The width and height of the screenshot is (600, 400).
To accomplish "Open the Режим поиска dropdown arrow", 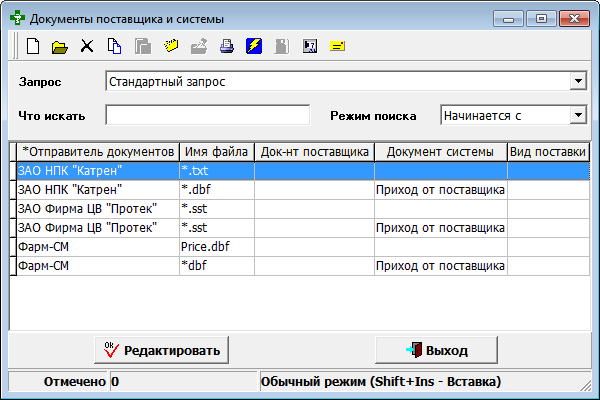I will pos(578,115).
